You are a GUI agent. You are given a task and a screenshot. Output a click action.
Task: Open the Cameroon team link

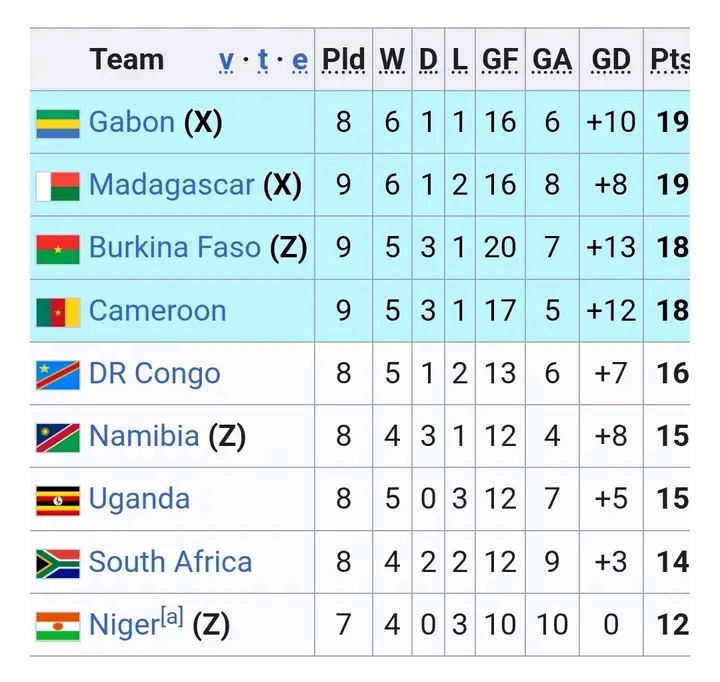157,311
